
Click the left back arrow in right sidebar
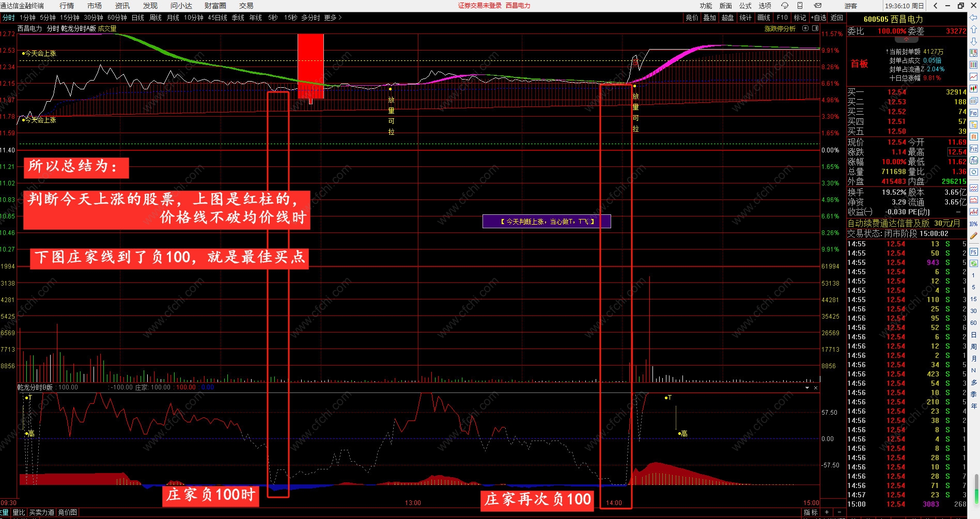(973, 19)
